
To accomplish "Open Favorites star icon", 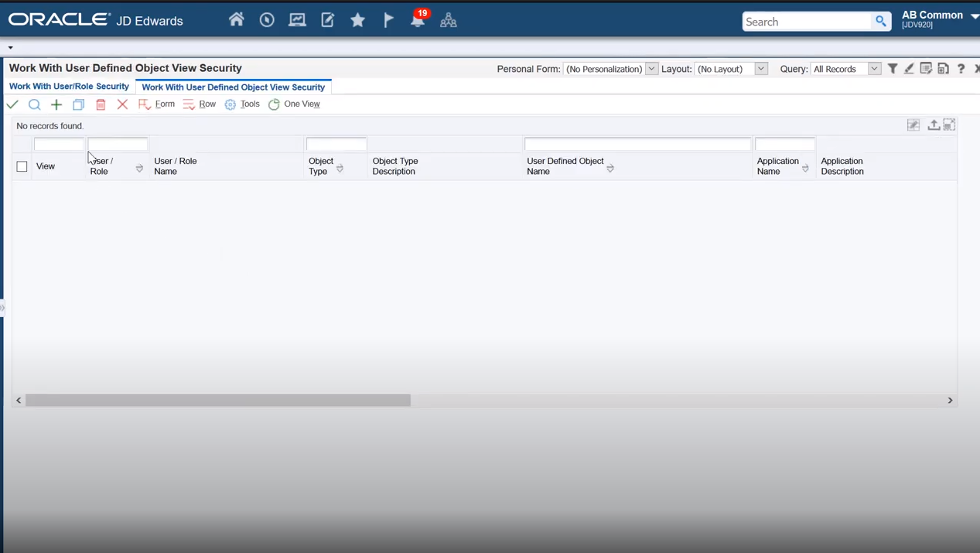I will point(357,20).
